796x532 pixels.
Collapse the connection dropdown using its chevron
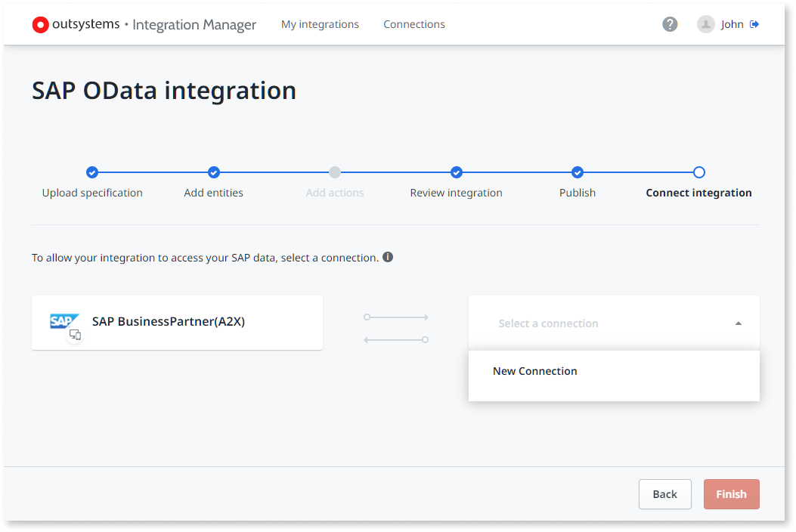[x=739, y=323]
